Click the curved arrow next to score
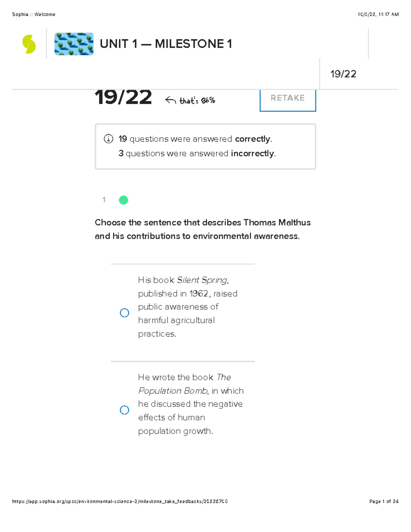411x532 pixels. pyautogui.click(x=171, y=100)
